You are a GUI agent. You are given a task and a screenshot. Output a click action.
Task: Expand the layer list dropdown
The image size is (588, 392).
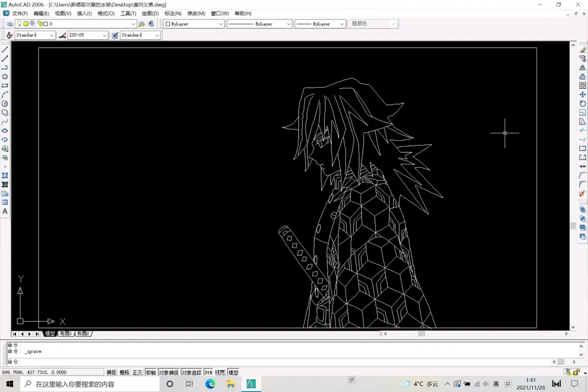pos(133,24)
